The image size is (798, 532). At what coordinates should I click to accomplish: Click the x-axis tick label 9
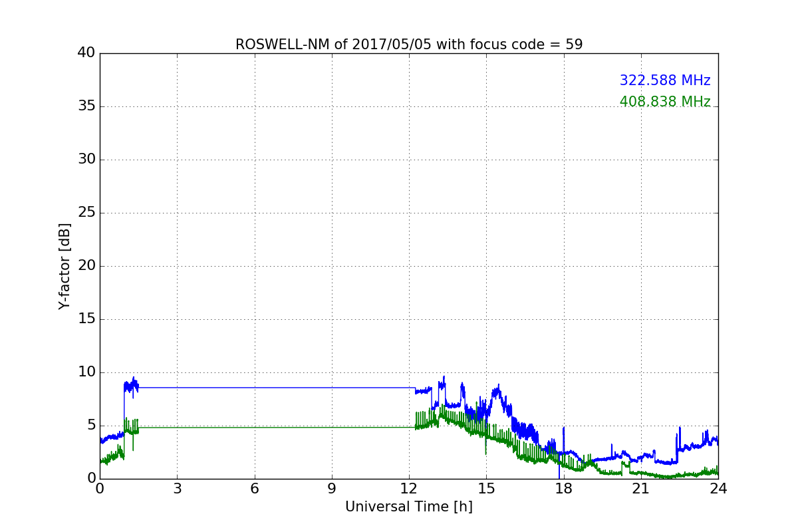click(x=332, y=489)
